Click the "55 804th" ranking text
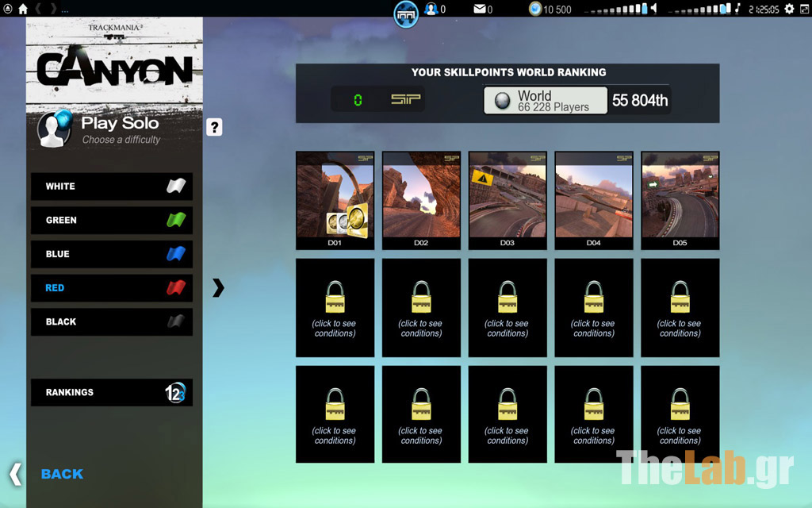Image resolution: width=812 pixels, height=508 pixels. [x=640, y=100]
